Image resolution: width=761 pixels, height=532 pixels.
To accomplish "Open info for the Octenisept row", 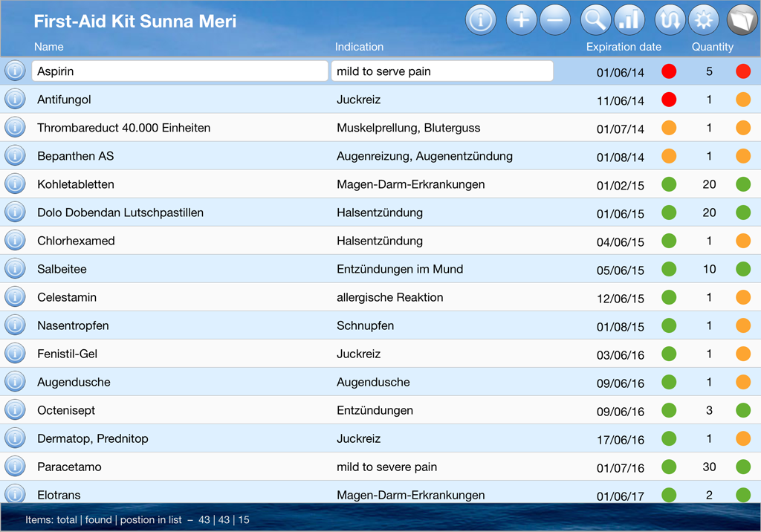I will [15, 409].
